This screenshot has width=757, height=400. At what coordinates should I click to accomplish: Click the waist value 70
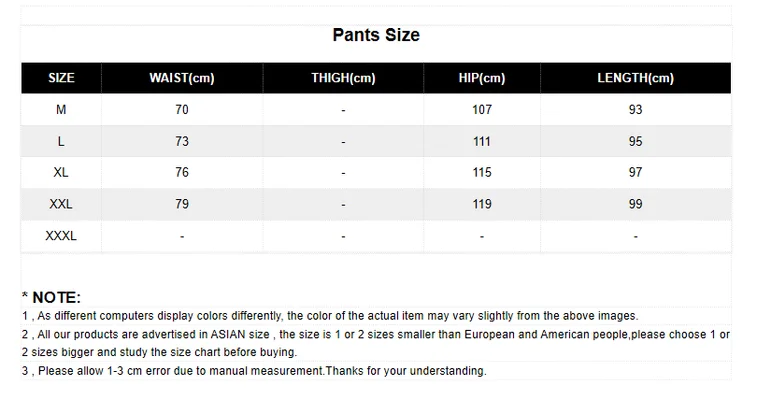pyautogui.click(x=182, y=109)
